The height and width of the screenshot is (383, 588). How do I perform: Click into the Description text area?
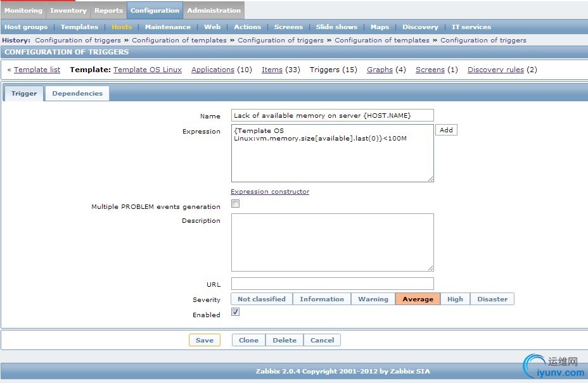332,242
